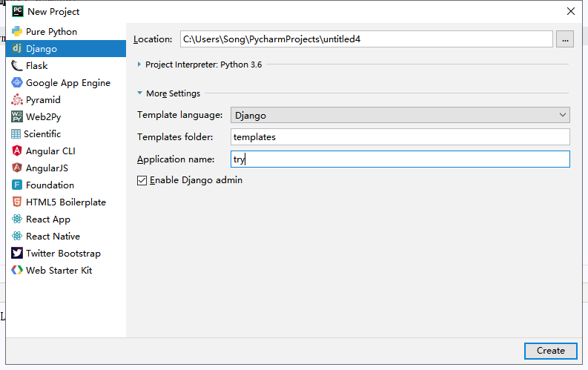588x370 pixels.
Task: Click the Create button
Action: (x=550, y=351)
